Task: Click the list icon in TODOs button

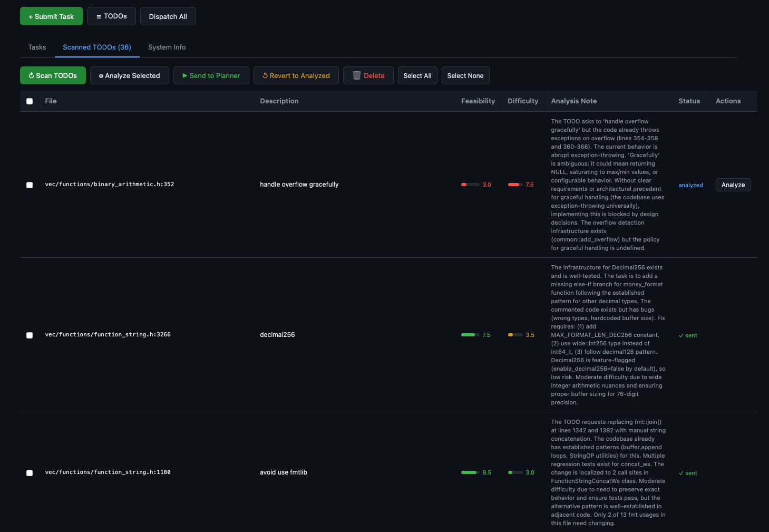Action: [99, 16]
